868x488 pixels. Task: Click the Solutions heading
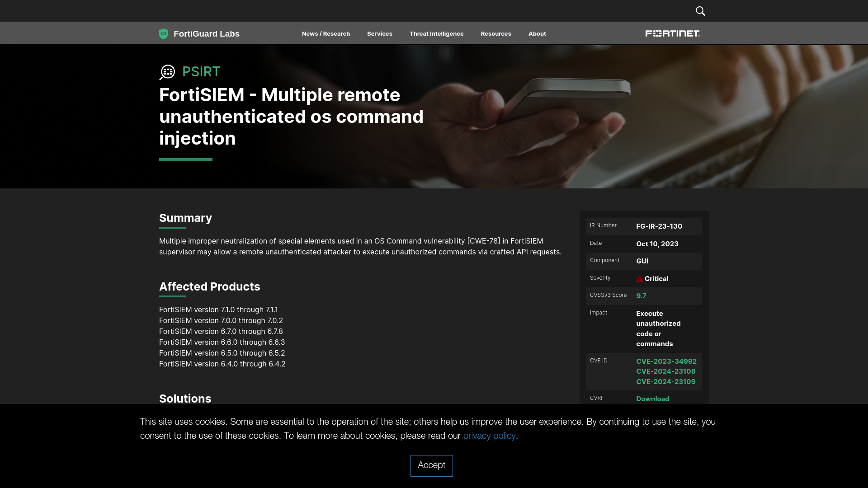[x=185, y=399]
